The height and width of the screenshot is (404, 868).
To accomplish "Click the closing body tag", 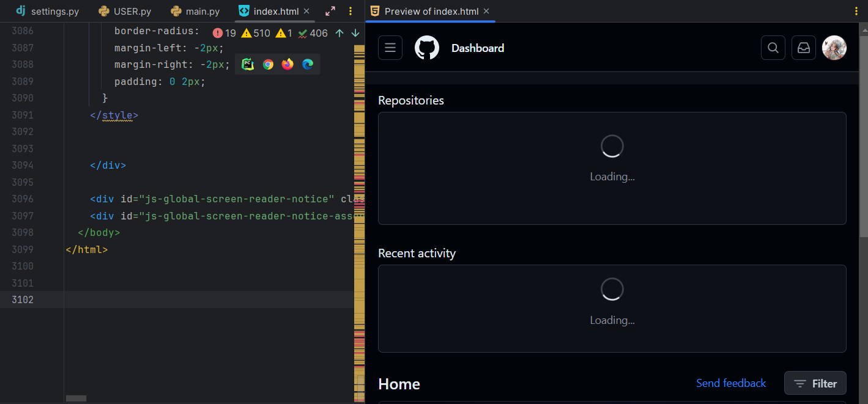I will tap(99, 232).
